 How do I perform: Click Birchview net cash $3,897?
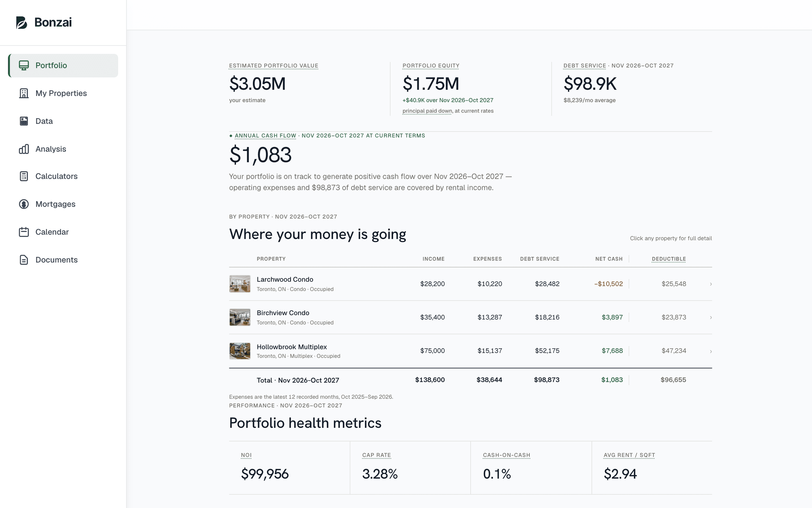[612, 317]
